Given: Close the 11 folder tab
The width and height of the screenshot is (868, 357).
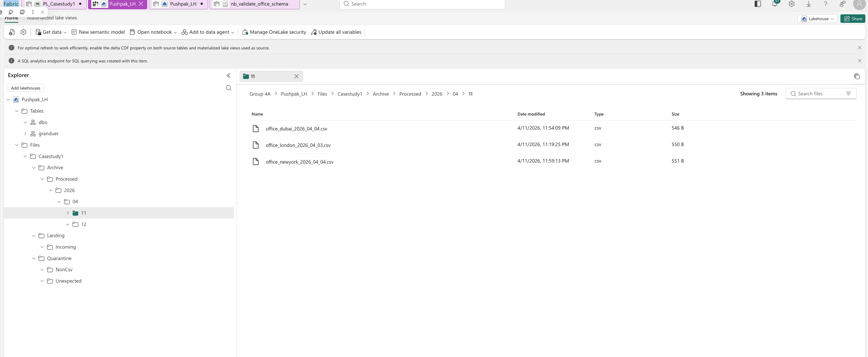Looking at the screenshot, I should pyautogui.click(x=297, y=76).
